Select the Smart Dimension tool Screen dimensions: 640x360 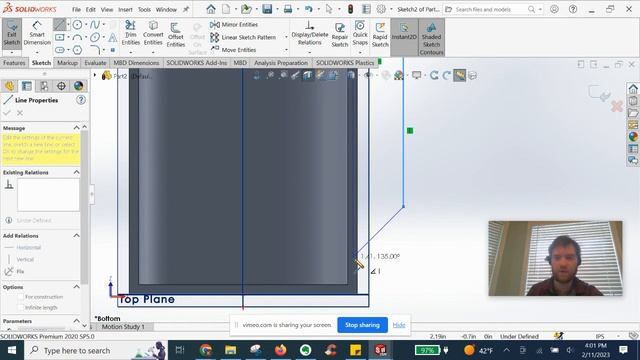tap(37, 34)
